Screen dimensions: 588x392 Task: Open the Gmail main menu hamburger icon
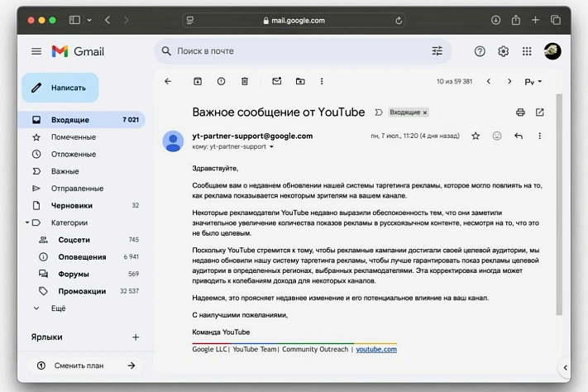click(36, 51)
